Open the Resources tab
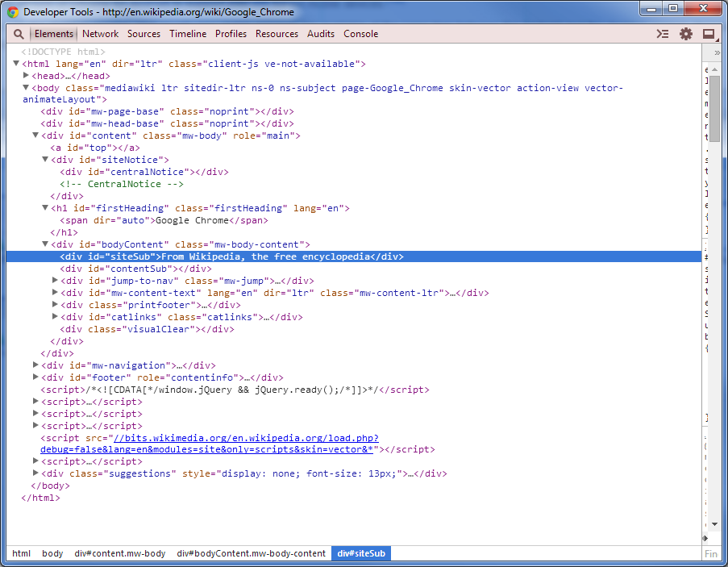The width and height of the screenshot is (728, 567). (x=277, y=34)
